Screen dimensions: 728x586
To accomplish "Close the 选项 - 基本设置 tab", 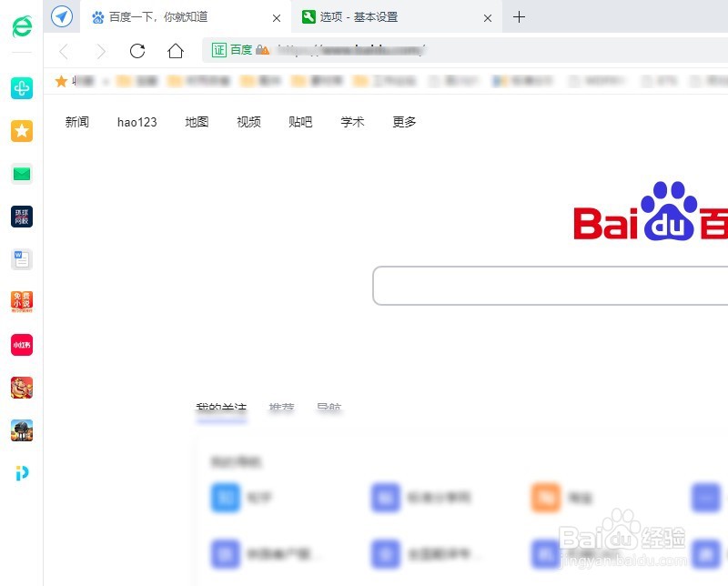I will point(488,18).
